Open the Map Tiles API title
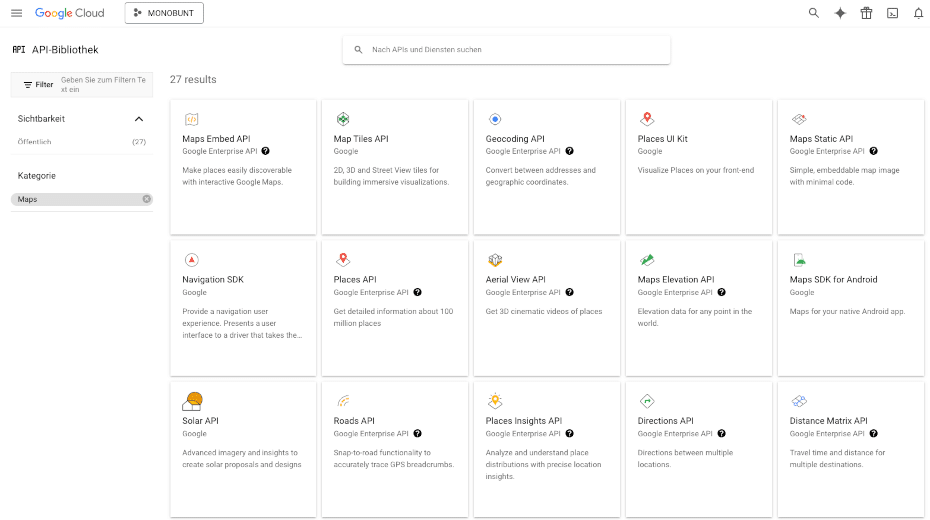Image resolution: width=930 pixels, height=520 pixels. click(x=361, y=139)
